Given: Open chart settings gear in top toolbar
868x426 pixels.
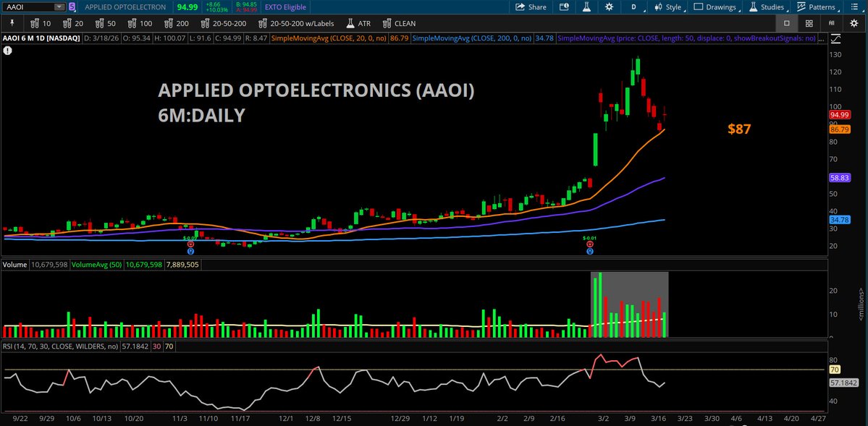Looking at the screenshot, I should (609, 7).
